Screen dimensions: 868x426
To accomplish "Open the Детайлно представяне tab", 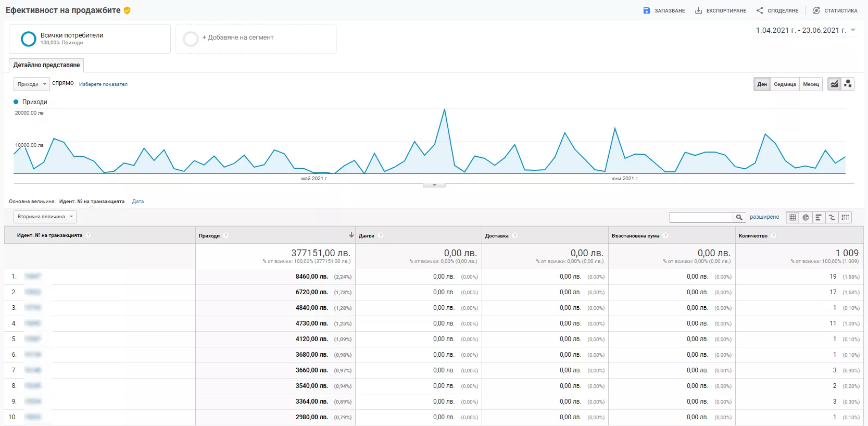I will click(x=46, y=65).
